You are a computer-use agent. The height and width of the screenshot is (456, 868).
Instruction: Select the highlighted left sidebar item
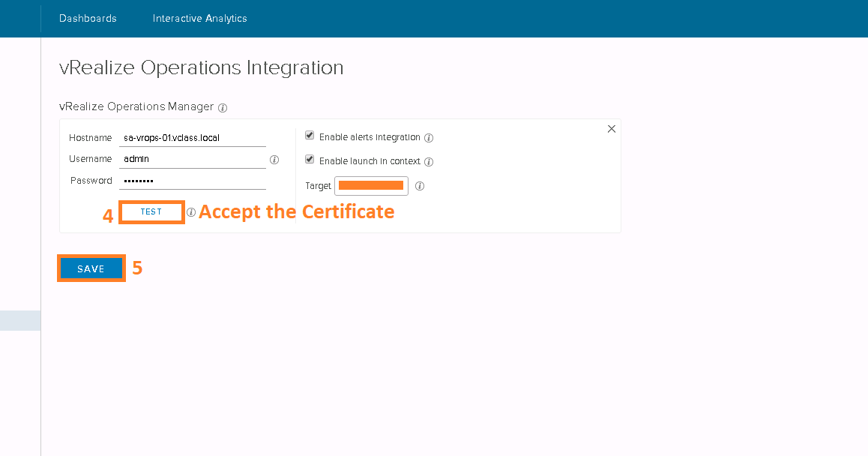pyautogui.click(x=20, y=320)
